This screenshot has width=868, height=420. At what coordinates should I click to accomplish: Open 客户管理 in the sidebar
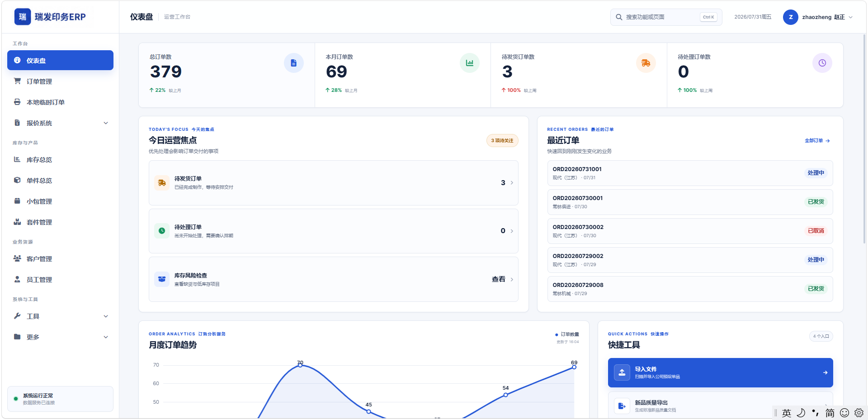coord(60,258)
